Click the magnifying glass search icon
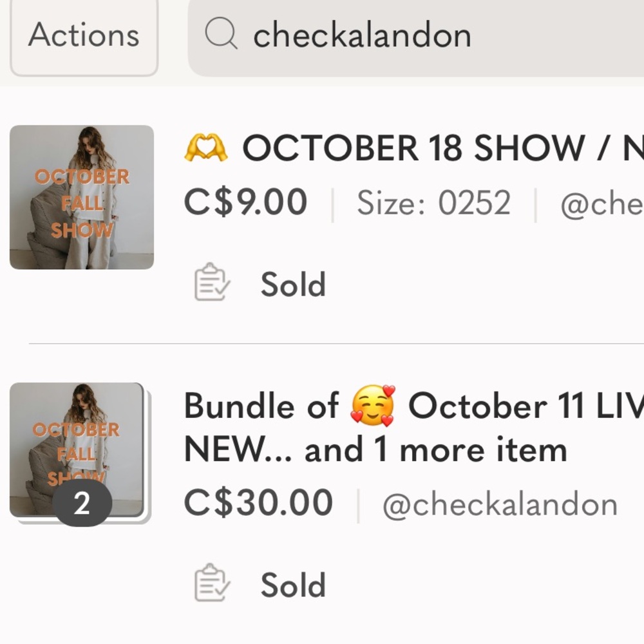 221,33
